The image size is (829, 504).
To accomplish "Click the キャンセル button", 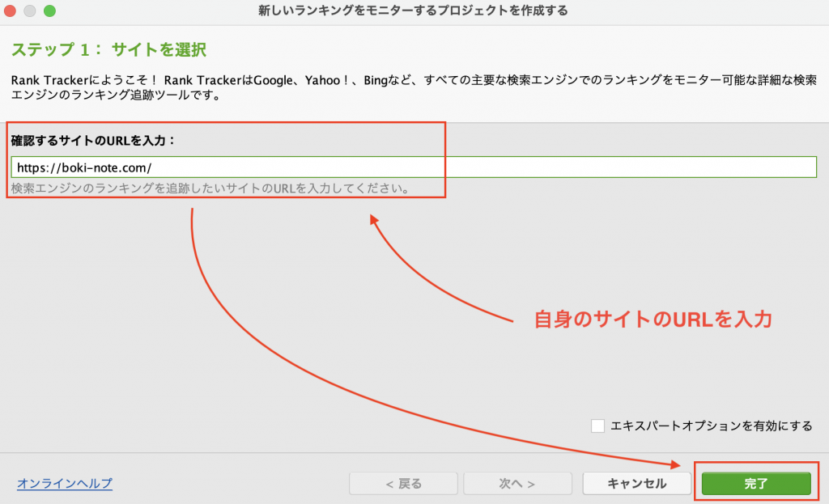I will coord(636,484).
